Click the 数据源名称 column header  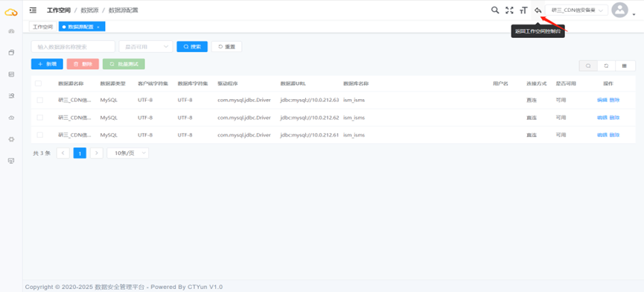pyautogui.click(x=71, y=83)
